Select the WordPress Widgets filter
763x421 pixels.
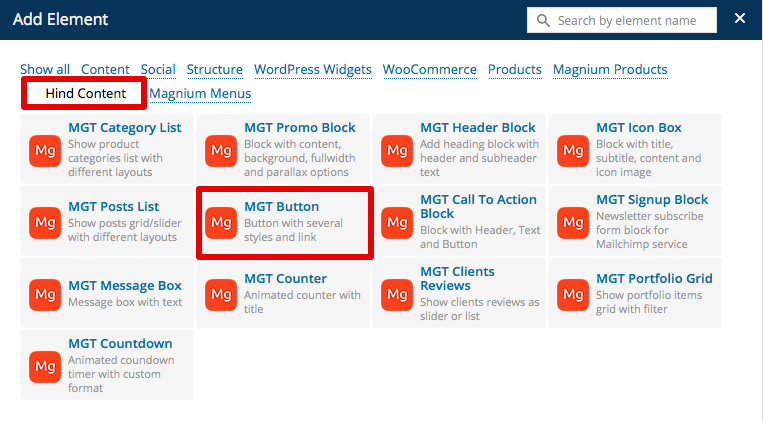click(x=313, y=70)
